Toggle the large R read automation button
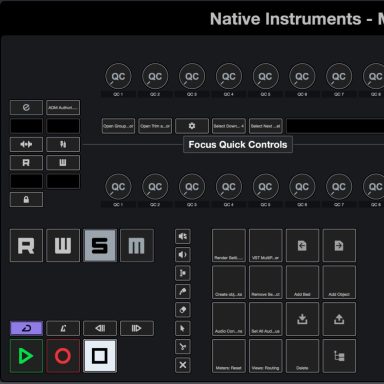 click(x=26, y=245)
